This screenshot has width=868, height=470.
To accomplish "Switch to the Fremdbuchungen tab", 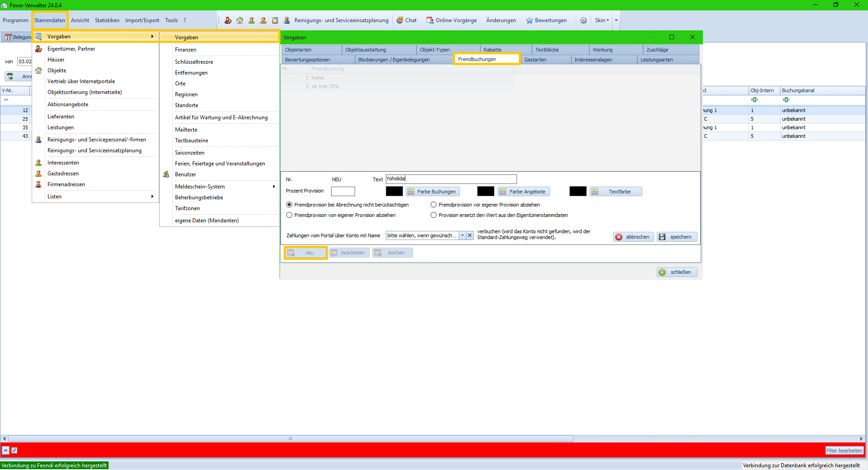I will point(487,59).
